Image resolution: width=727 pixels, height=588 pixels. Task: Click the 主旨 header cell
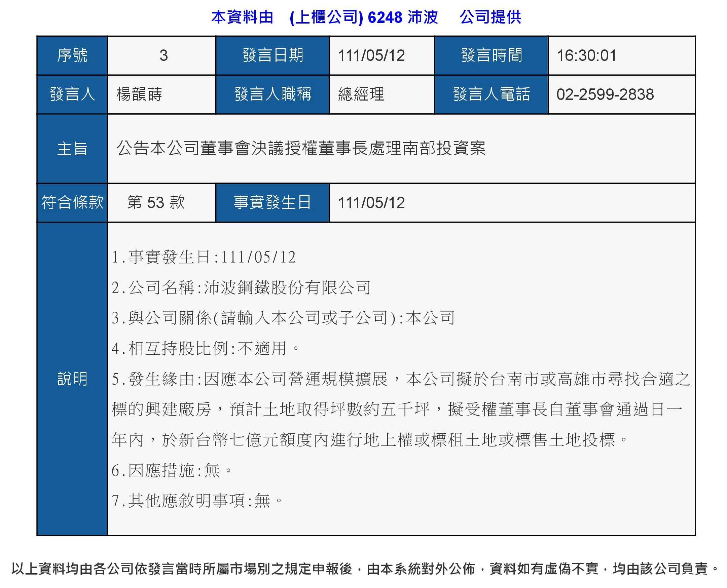point(72,149)
